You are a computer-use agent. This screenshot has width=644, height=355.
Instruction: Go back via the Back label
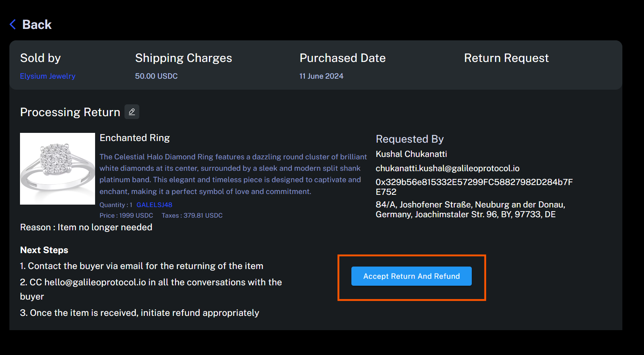click(x=37, y=24)
